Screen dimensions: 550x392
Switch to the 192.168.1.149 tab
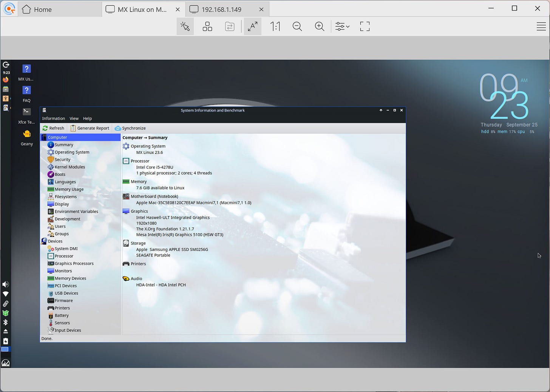pos(221,9)
